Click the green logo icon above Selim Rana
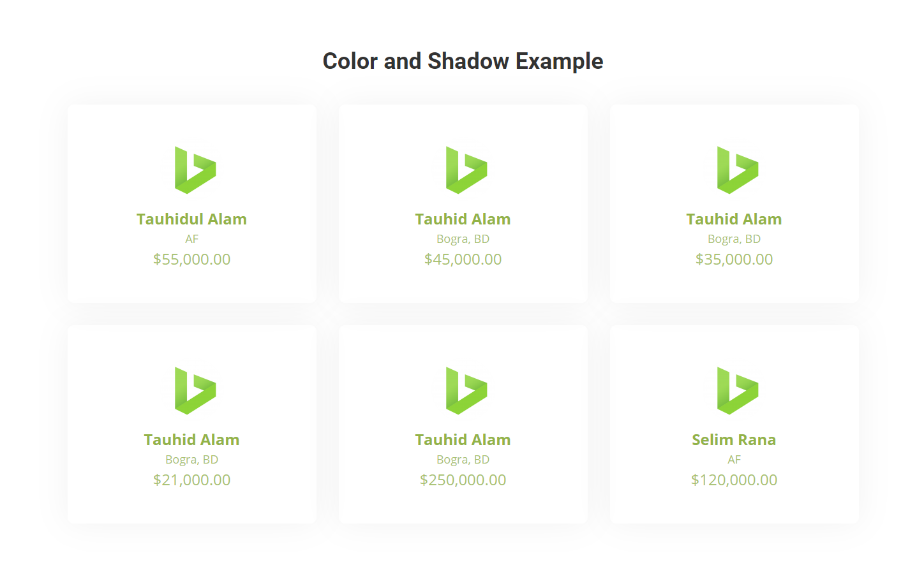Screen dimensions: 924x579 (x=737, y=391)
